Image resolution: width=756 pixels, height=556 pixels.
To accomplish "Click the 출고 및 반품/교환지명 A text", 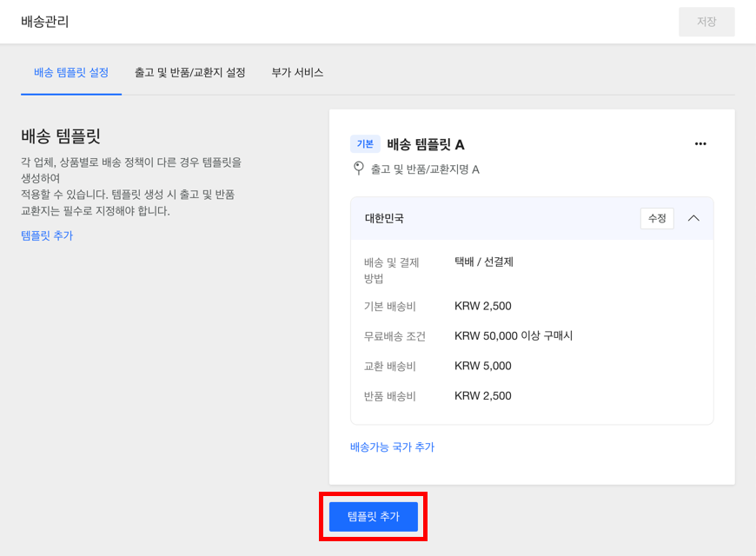I will click(425, 169).
